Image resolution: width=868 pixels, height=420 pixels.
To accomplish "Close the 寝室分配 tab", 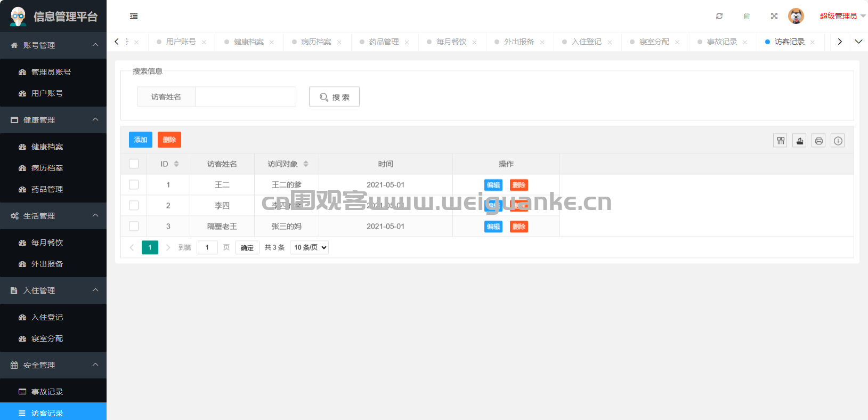I will pos(678,42).
